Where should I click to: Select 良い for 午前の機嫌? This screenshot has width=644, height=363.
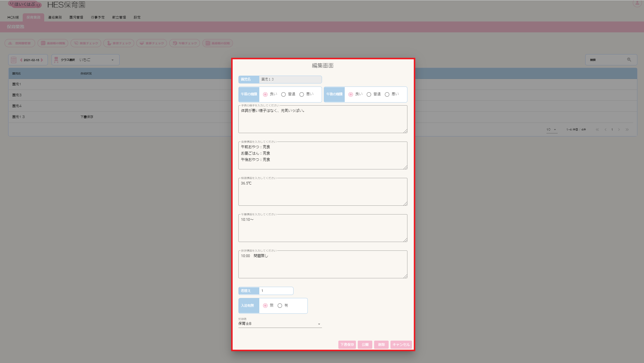coord(265,94)
